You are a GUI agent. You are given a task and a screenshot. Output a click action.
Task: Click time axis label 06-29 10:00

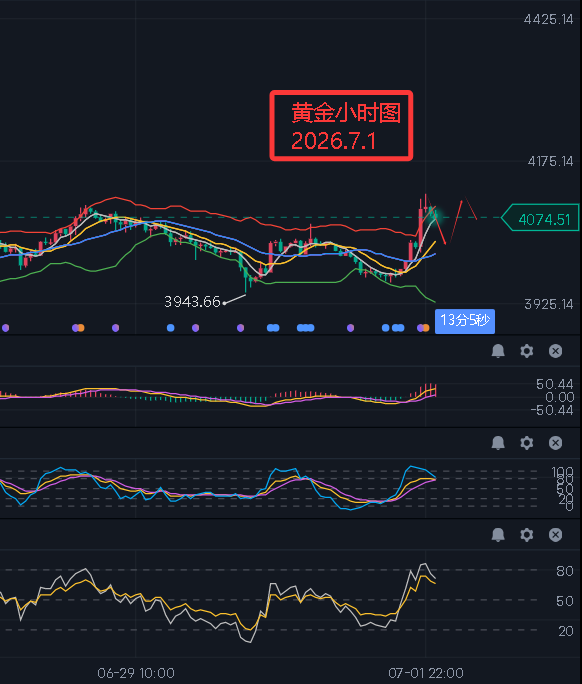[x=136, y=673]
